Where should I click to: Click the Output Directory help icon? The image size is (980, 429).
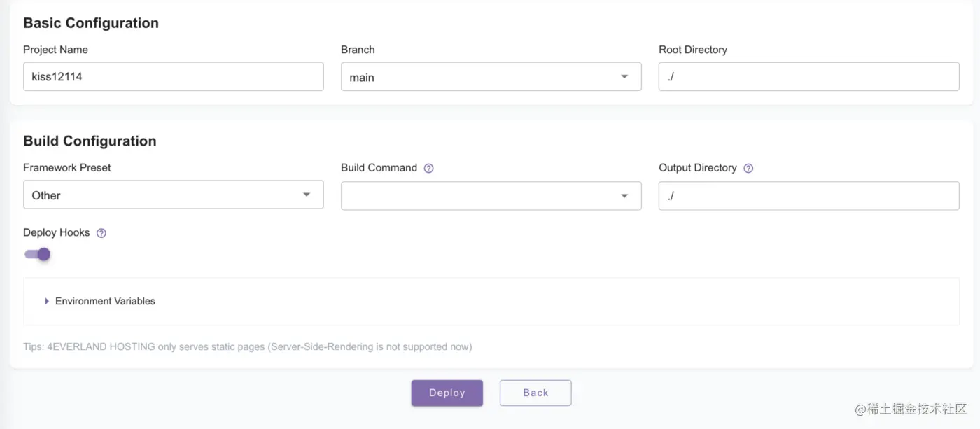(x=748, y=169)
